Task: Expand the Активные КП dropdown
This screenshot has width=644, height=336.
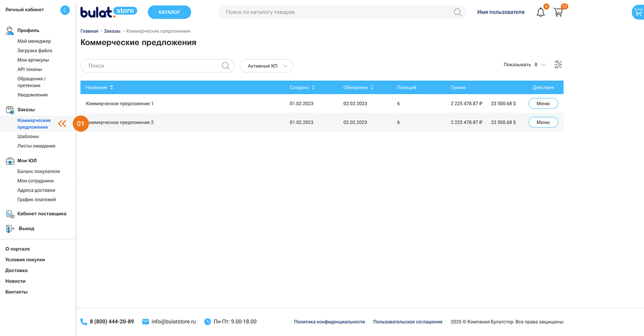Action: (267, 66)
